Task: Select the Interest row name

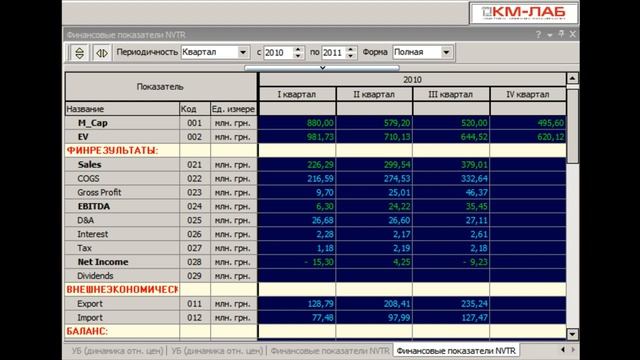Action: 93,234
